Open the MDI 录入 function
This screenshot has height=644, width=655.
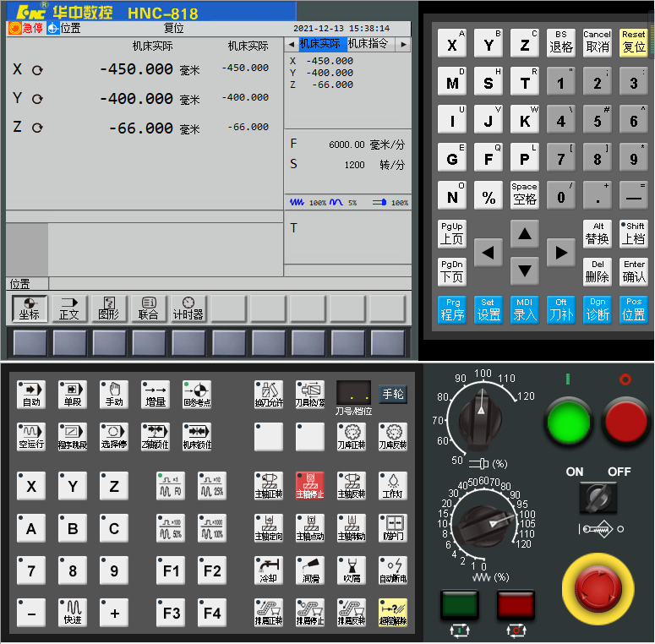pyautogui.click(x=525, y=310)
